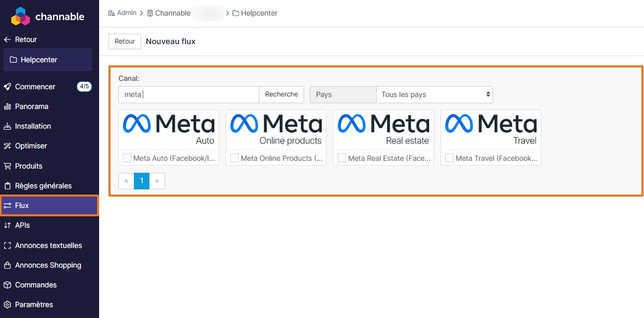Click the brackets icon next to Annonces textuelles

coord(7,245)
